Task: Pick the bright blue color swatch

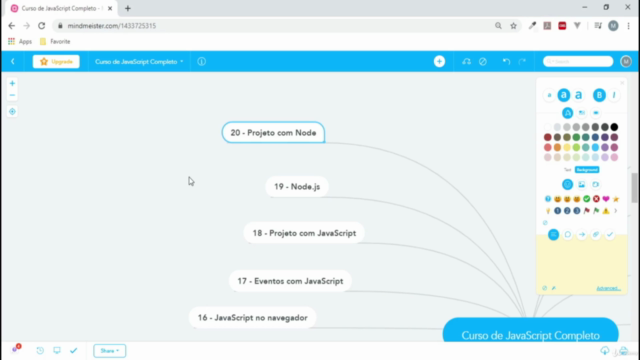Action: [x=595, y=147]
